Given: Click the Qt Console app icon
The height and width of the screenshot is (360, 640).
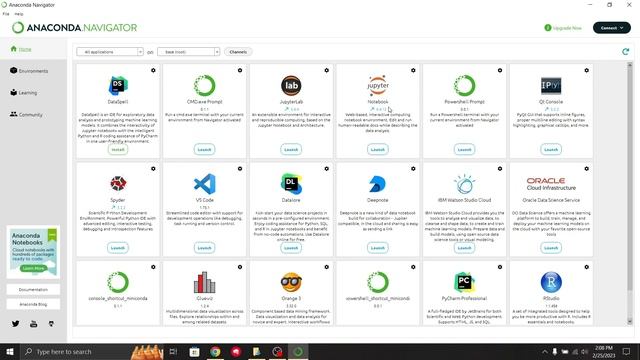Looking at the screenshot, I should click(551, 86).
